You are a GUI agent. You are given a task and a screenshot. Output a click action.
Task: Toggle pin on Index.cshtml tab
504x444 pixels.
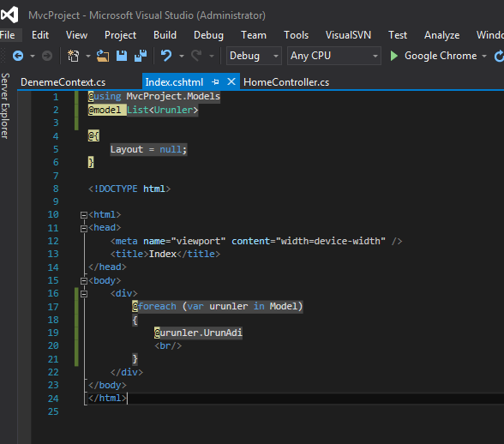pos(215,82)
